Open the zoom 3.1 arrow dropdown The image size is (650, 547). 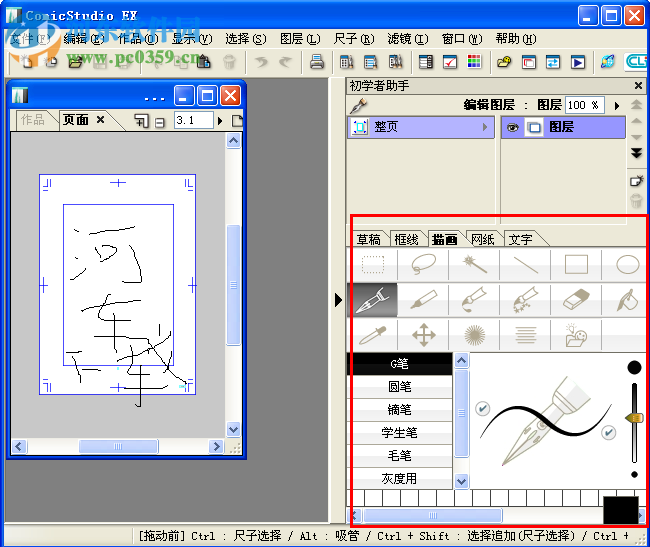point(220,121)
